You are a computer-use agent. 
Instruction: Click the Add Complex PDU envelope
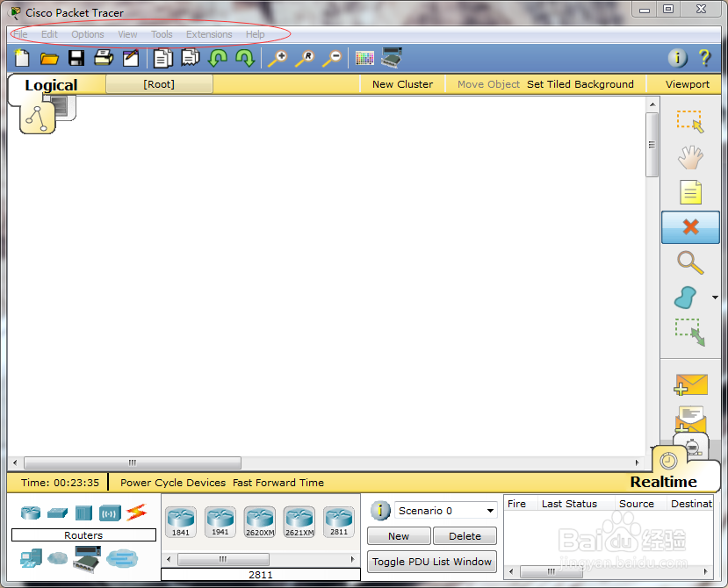691,419
